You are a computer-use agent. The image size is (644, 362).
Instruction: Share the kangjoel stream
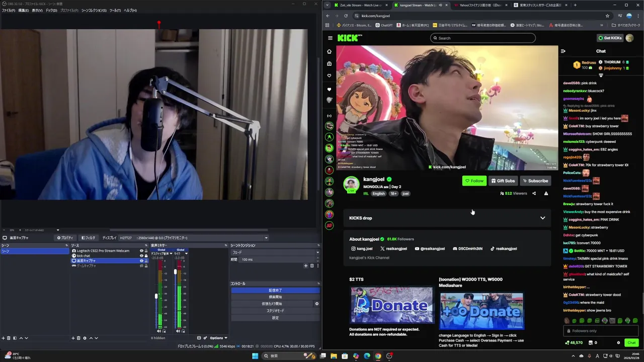[x=534, y=194]
